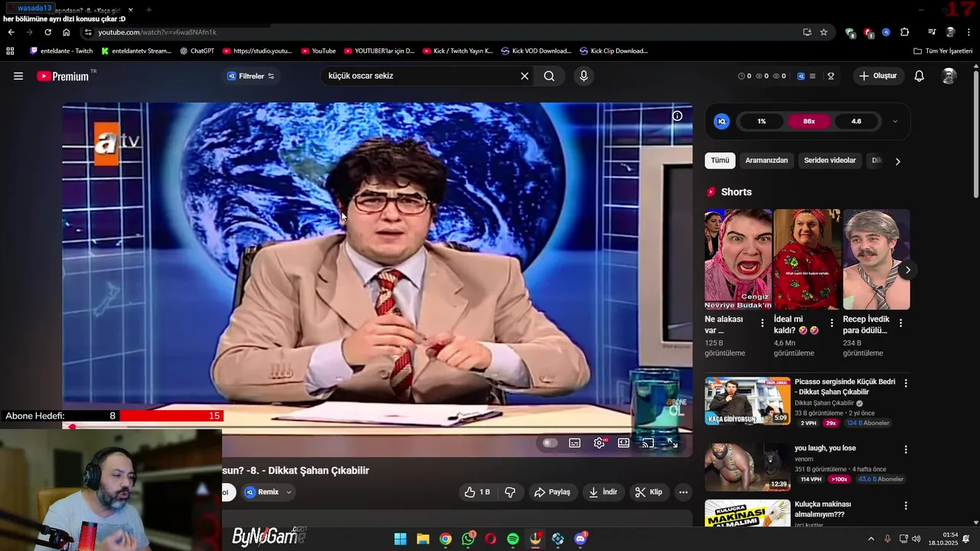980x551 pixels.
Task: Toggle the list icon in header stats bar
Action: coord(812,76)
